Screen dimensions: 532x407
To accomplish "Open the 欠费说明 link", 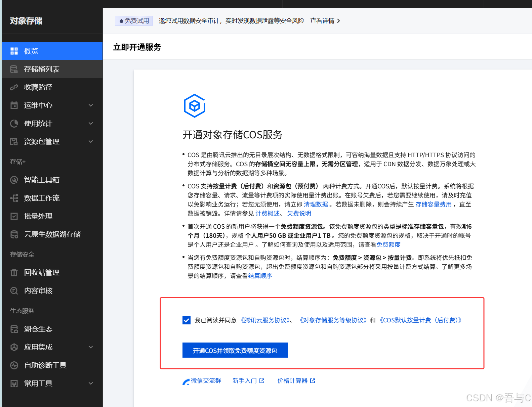I will click(x=299, y=214).
